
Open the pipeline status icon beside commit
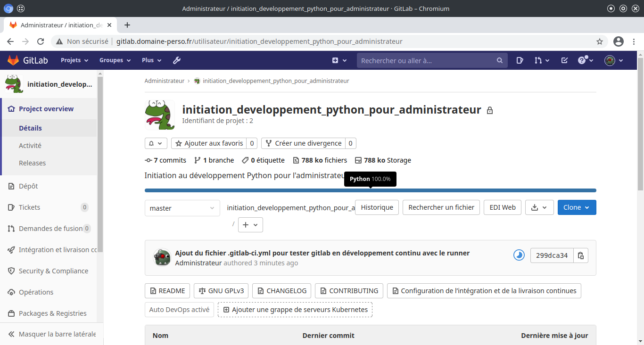519,255
